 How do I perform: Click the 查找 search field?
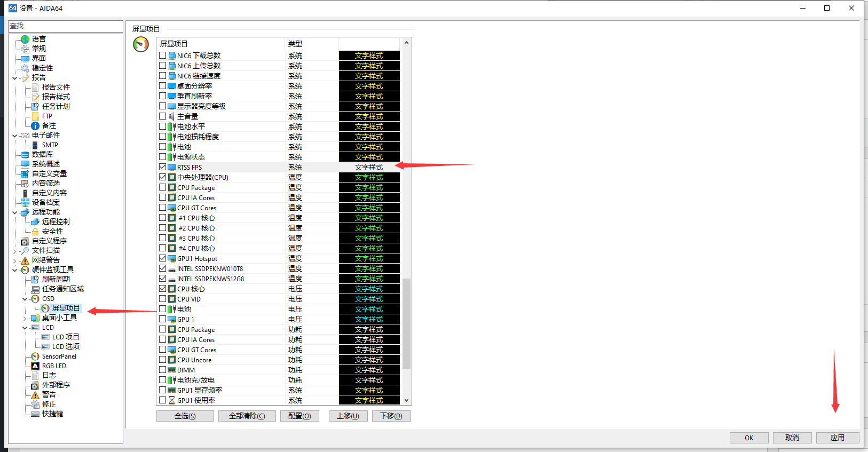click(65, 26)
